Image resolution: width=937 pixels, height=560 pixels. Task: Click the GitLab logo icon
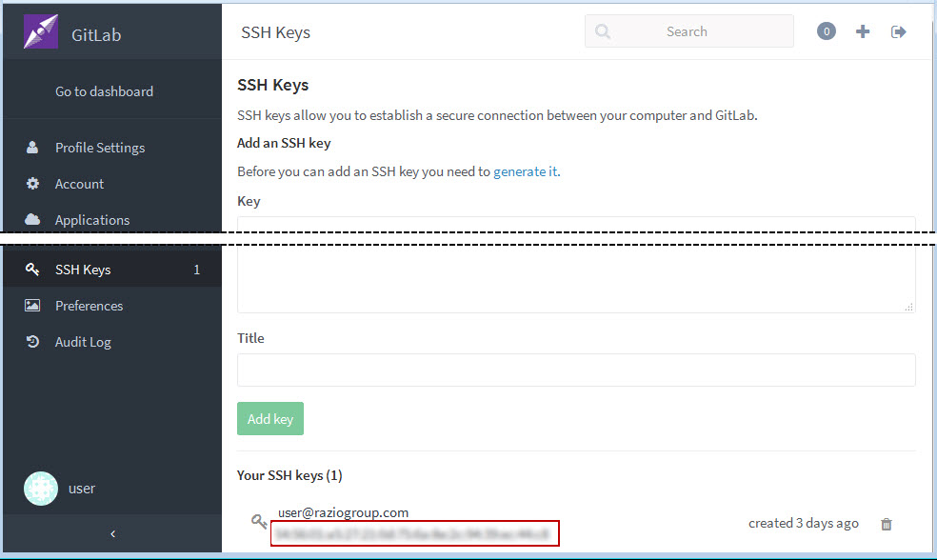[x=41, y=32]
